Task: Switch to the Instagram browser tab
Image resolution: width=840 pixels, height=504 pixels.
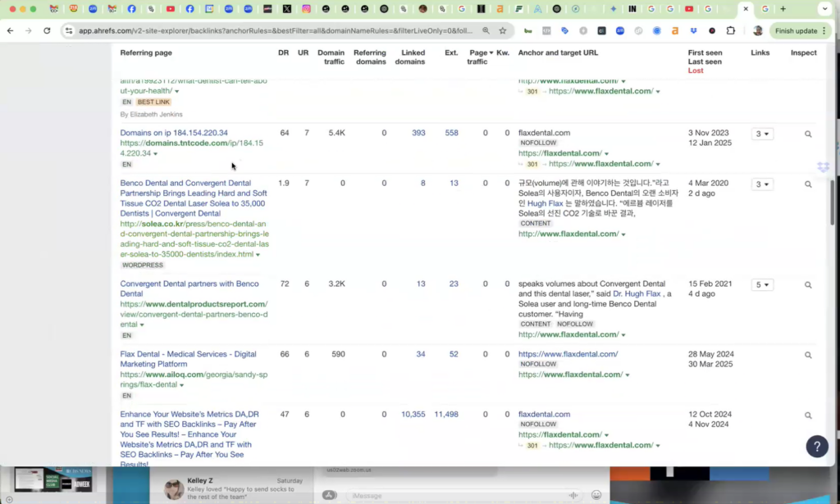Action: 307,8
